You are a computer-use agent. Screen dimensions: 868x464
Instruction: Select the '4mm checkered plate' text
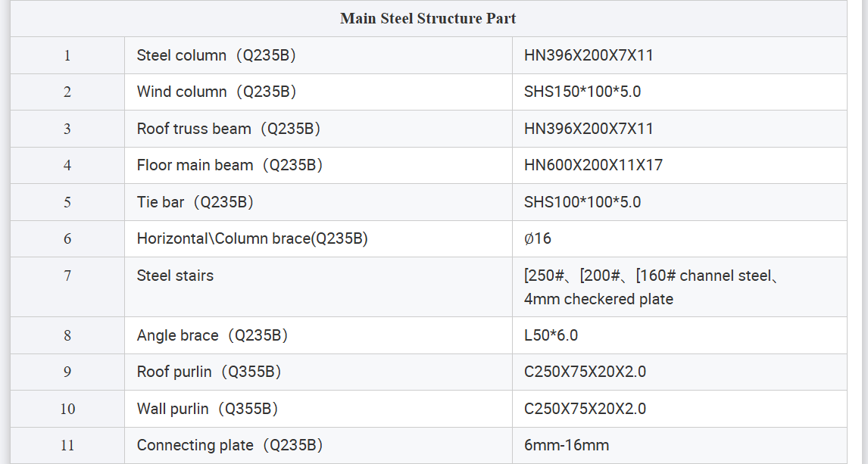click(598, 299)
